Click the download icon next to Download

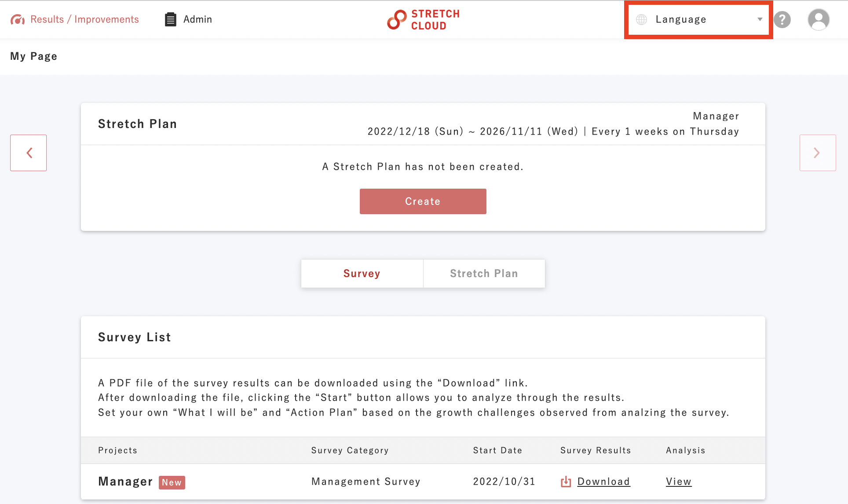pyautogui.click(x=566, y=482)
